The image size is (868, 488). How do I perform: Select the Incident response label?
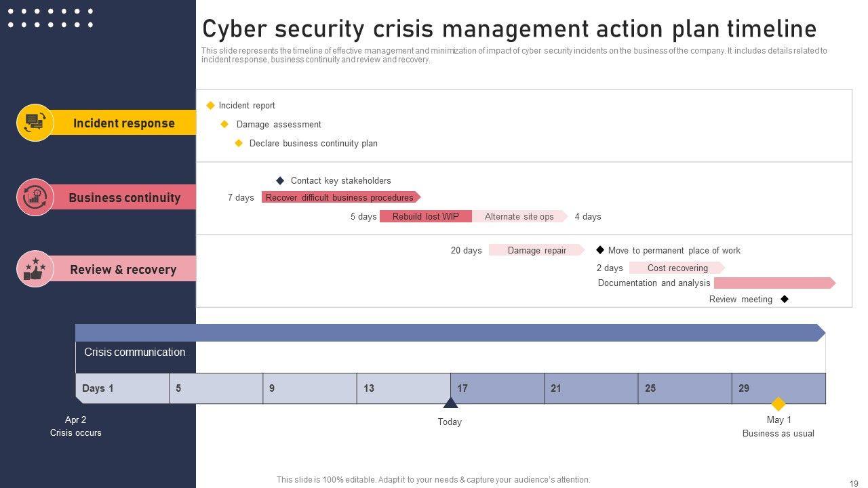(124, 123)
